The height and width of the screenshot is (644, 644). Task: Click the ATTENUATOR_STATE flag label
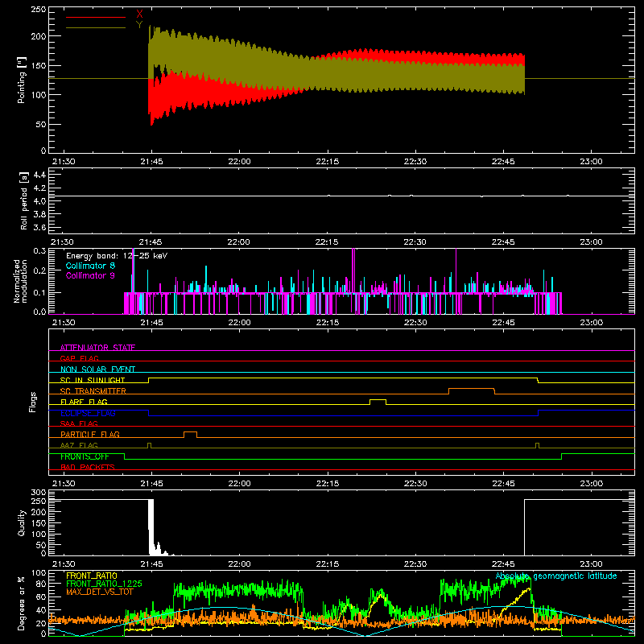point(97,348)
